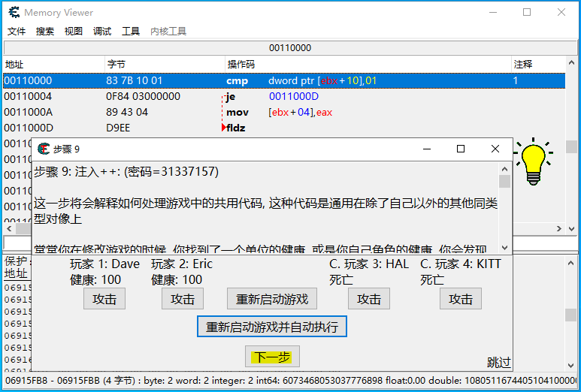Click Dave's 健康: 100 value
Viewport: 581px width, 392px height.
(x=95, y=280)
